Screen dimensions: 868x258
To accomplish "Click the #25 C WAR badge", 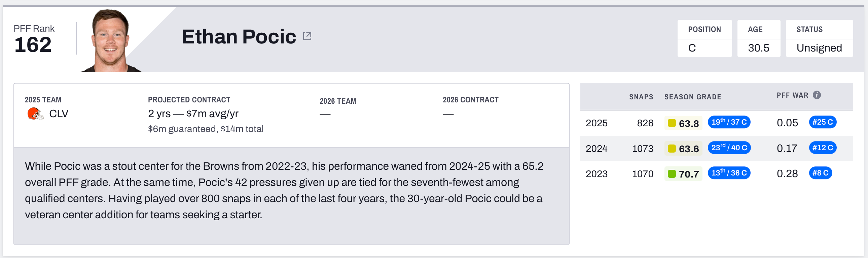I will (x=822, y=122).
